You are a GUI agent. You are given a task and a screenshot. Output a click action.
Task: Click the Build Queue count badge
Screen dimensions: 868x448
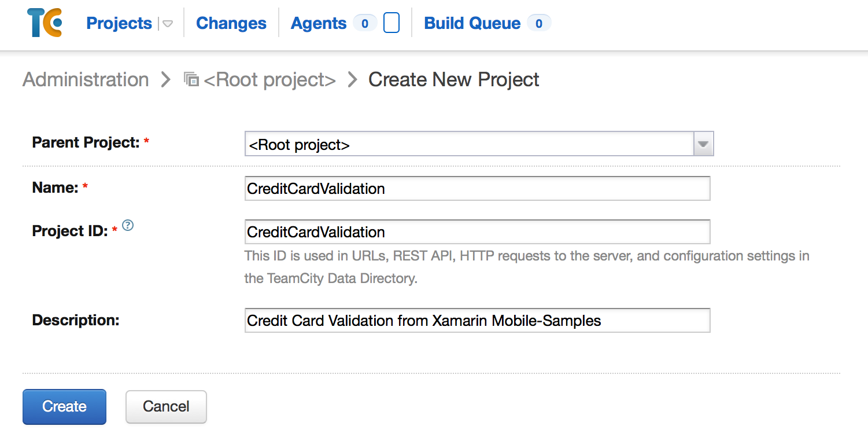point(538,23)
